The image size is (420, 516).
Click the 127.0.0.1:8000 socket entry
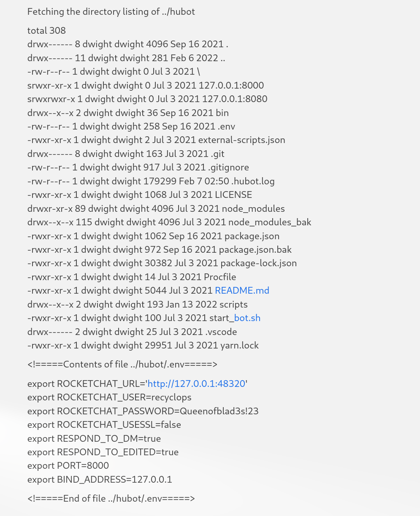[146, 85]
